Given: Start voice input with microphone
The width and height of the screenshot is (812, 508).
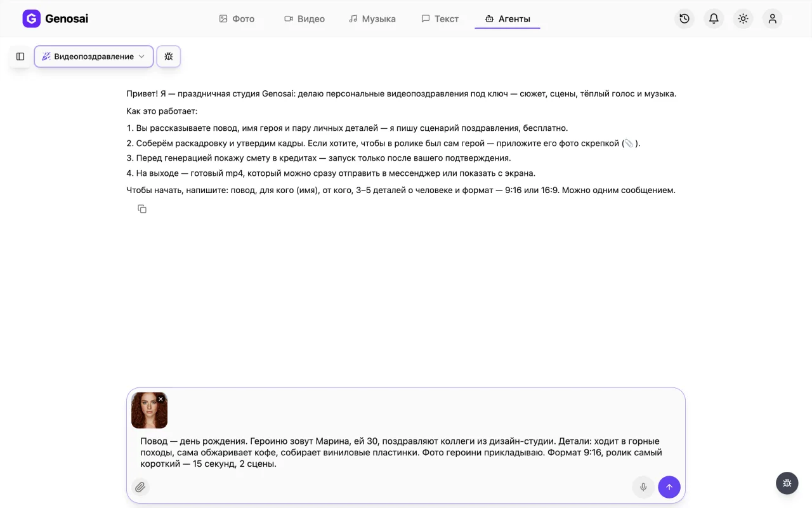Looking at the screenshot, I should pos(643,487).
